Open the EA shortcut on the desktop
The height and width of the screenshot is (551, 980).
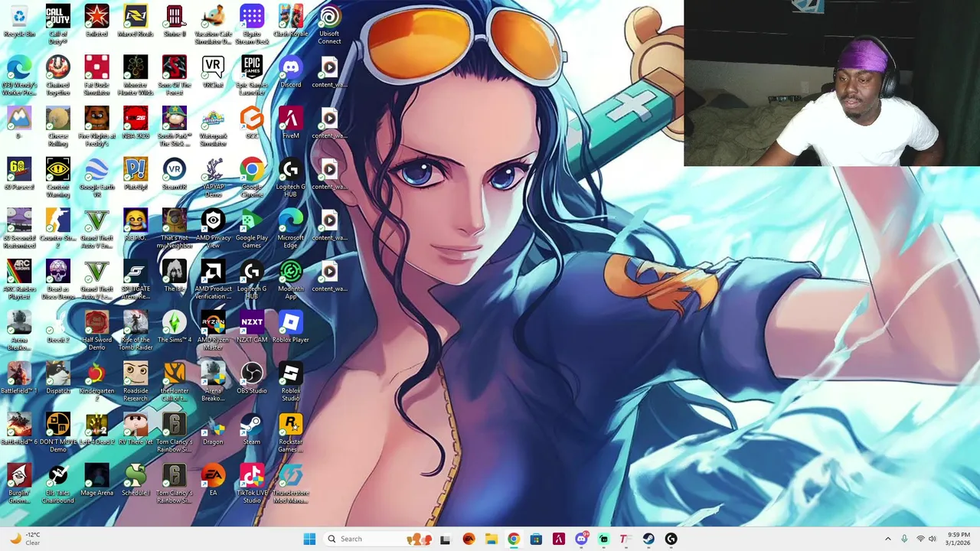[213, 481]
